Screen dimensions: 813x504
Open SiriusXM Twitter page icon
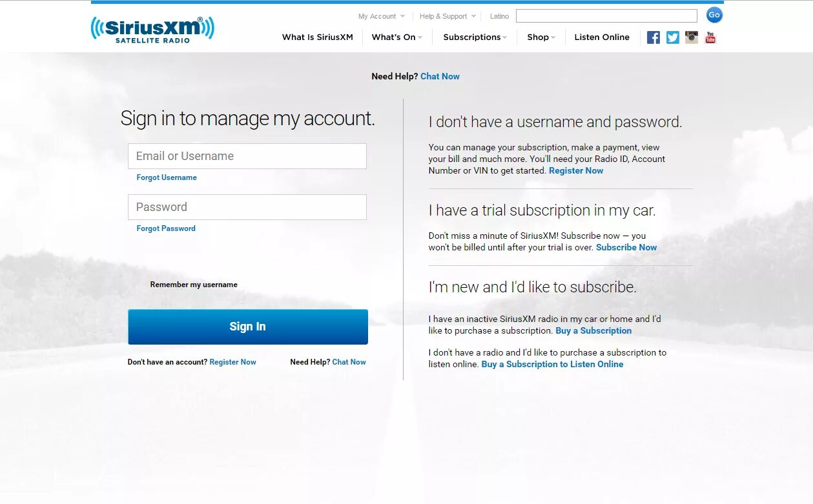[673, 37]
